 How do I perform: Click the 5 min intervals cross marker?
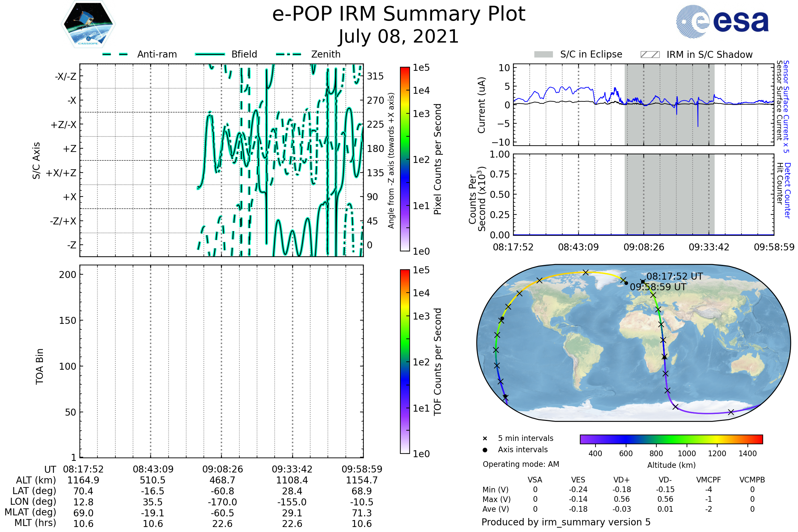pyautogui.click(x=485, y=439)
